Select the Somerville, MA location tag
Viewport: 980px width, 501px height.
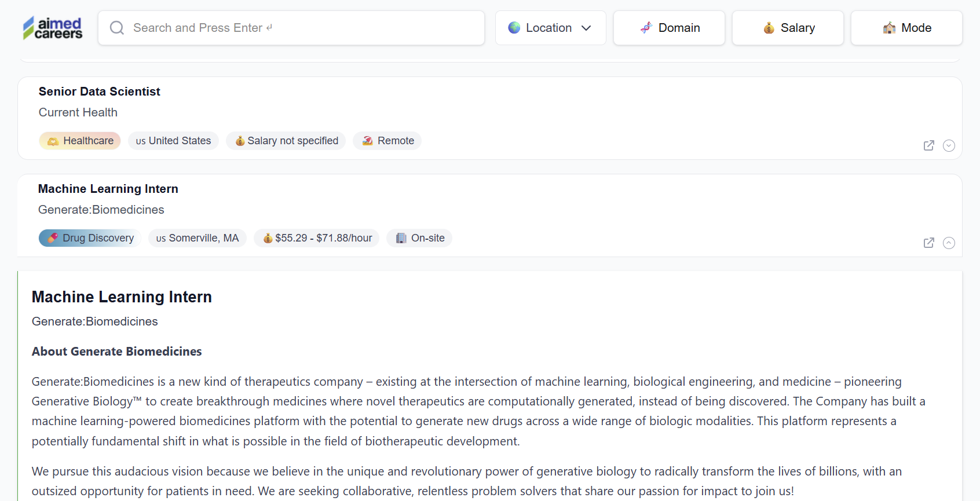198,238
